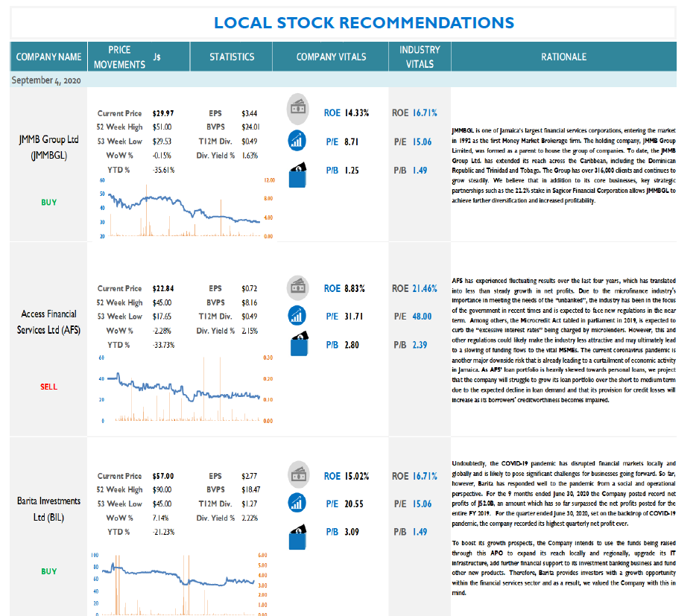Click the wallet icon beside JMMB P/B 1.25
Screen dimensions: 696x616
point(298,175)
